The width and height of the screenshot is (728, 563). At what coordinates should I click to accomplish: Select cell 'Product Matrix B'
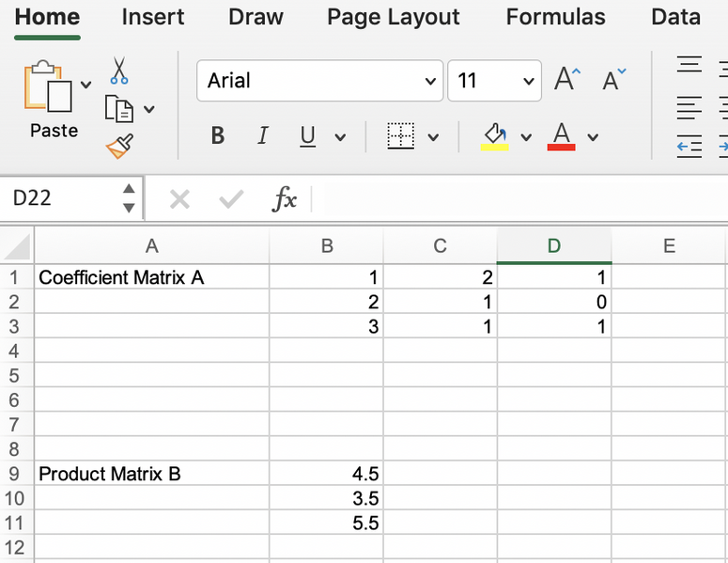[x=152, y=474]
